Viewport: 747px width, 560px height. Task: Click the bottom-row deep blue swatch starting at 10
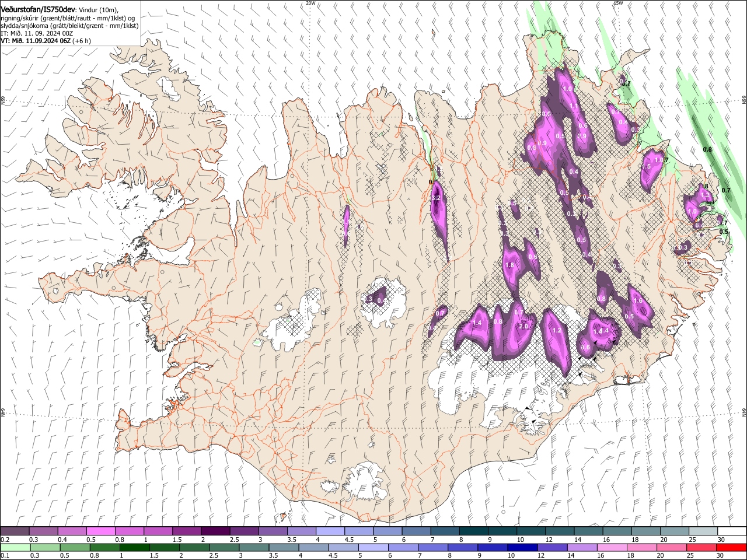[x=522, y=547]
